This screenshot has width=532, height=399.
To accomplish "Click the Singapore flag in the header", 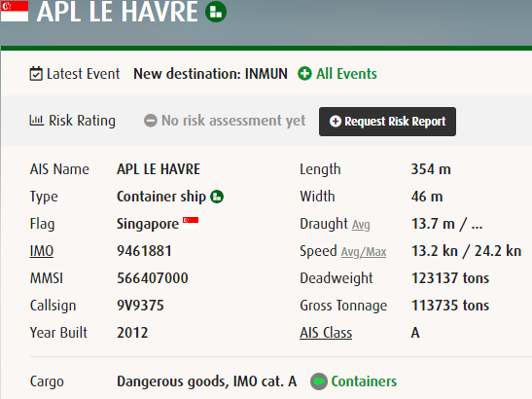I will tap(15, 11).
